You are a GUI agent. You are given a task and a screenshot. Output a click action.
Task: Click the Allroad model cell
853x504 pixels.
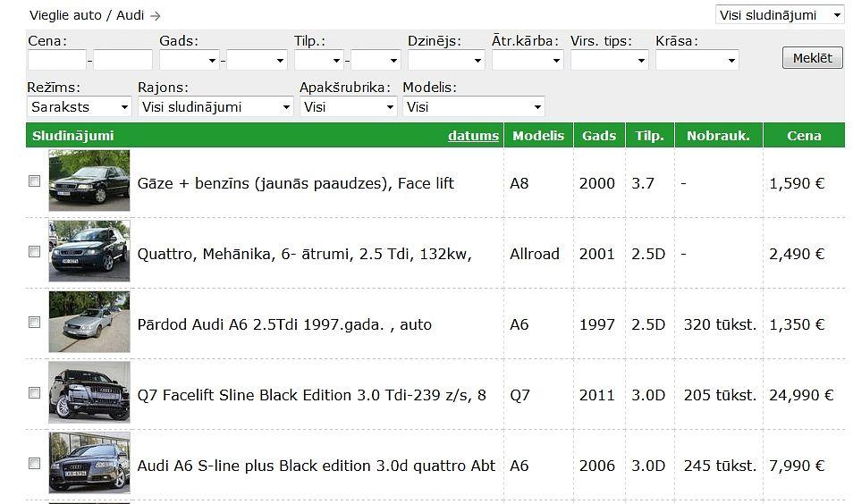coord(534,254)
